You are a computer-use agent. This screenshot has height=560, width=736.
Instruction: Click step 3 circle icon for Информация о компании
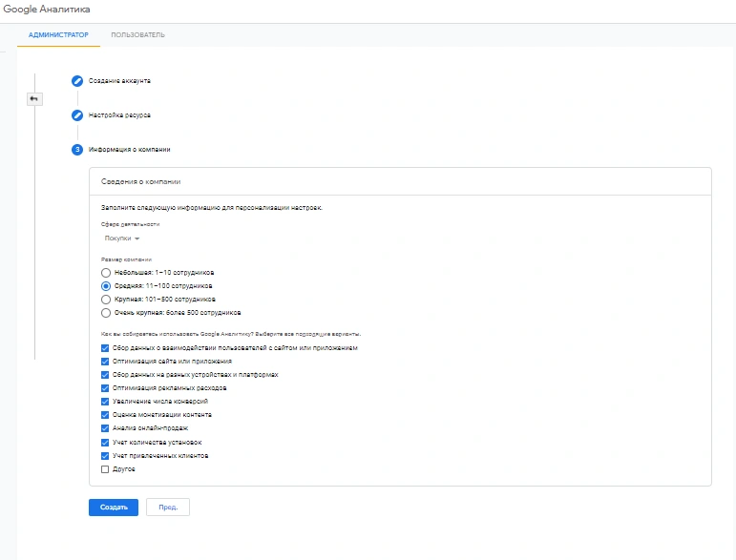click(x=77, y=150)
